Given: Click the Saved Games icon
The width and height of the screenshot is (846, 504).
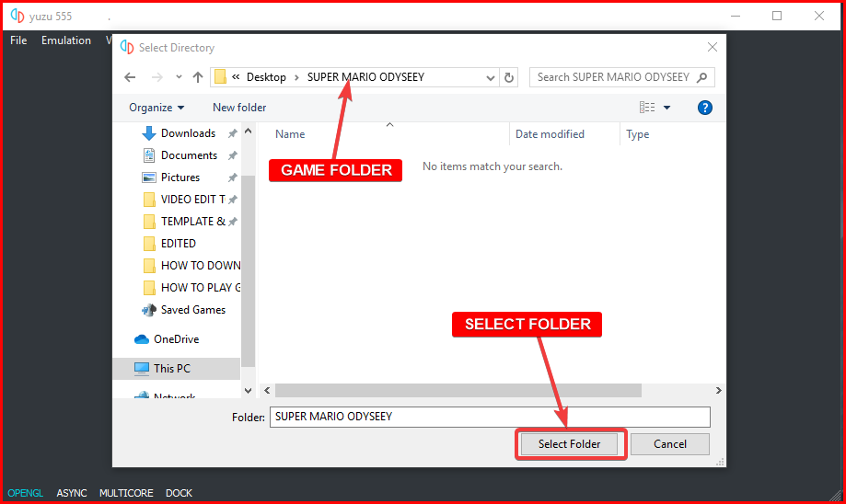Looking at the screenshot, I should [149, 310].
